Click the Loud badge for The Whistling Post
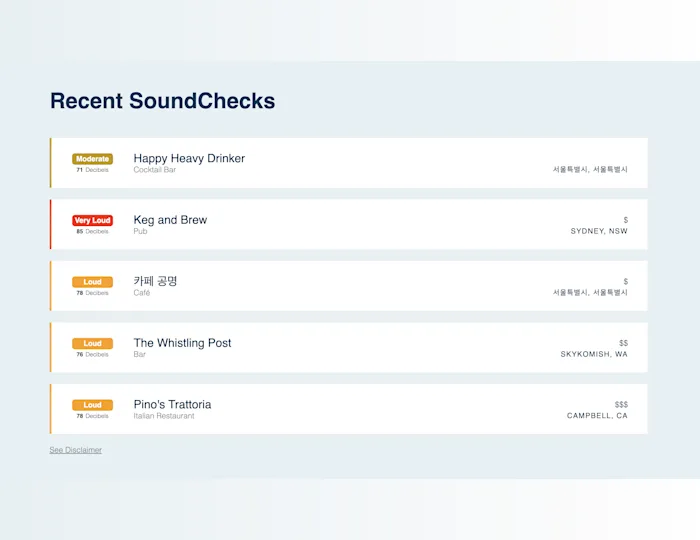700x540 pixels. tap(92, 344)
